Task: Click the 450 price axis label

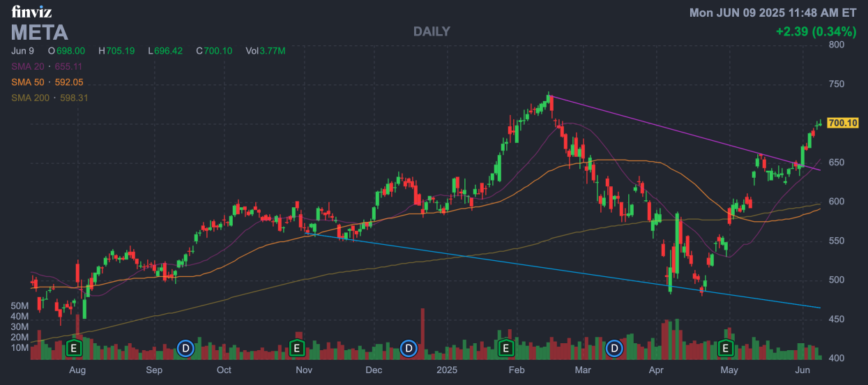Action: [836, 319]
